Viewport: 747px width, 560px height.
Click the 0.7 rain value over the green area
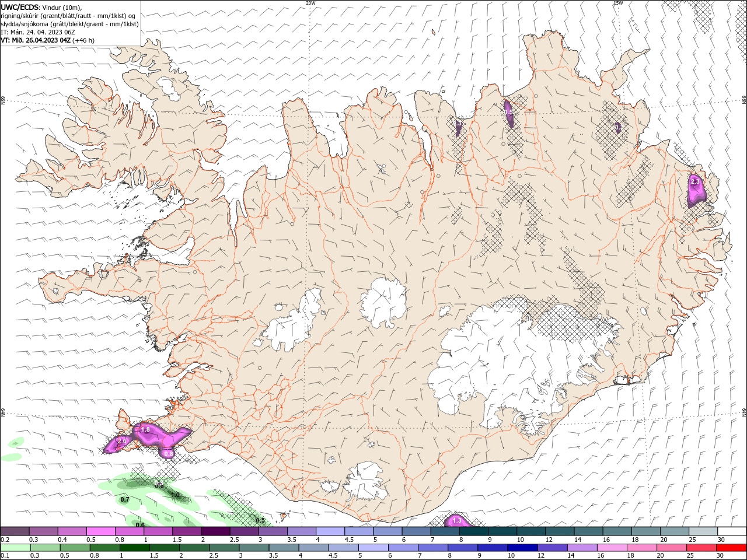(x=125, y=500)
